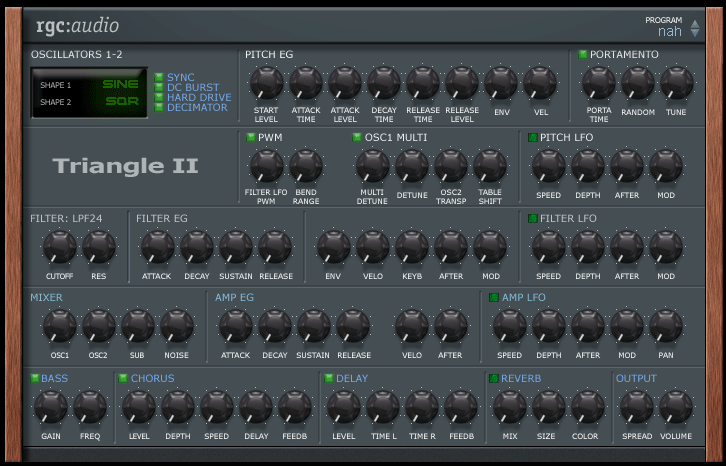Click the OSC2 TRANSP knob

point(451,166)
